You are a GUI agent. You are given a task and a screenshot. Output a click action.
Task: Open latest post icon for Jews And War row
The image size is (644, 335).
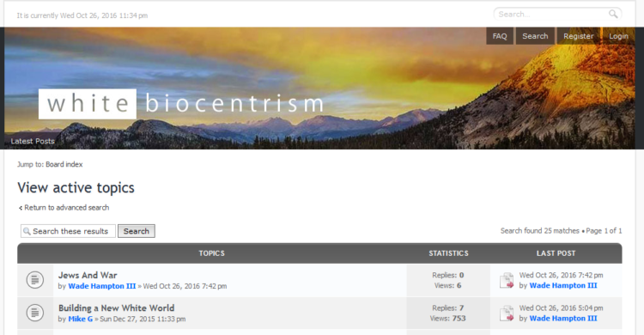click(x=507, y=280)
